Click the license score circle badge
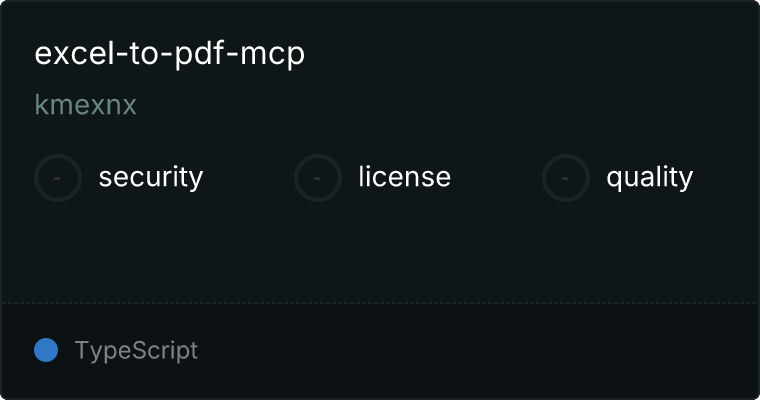Screen dimensions: 760x400 (x=317, y=178)
